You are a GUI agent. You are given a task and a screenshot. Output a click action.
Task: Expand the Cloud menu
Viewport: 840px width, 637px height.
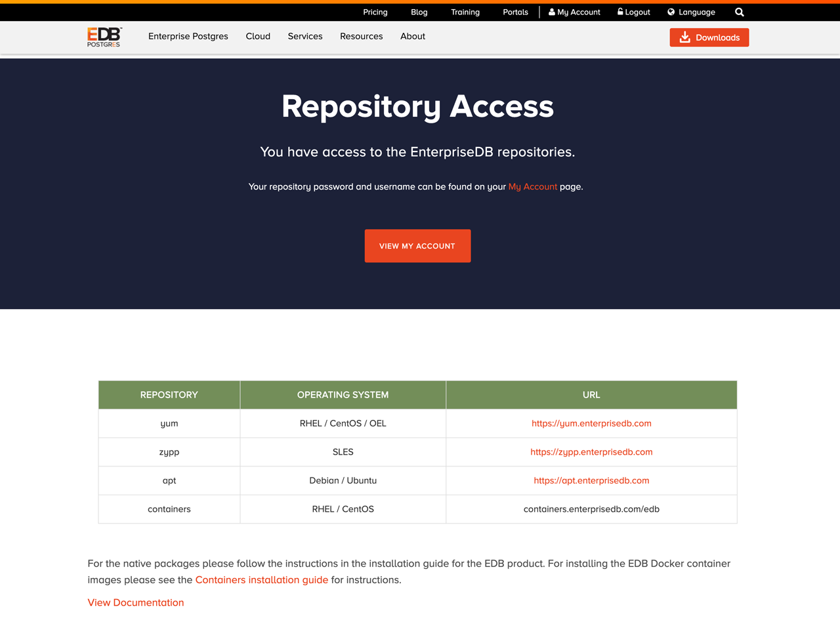[x=258, y=36]
